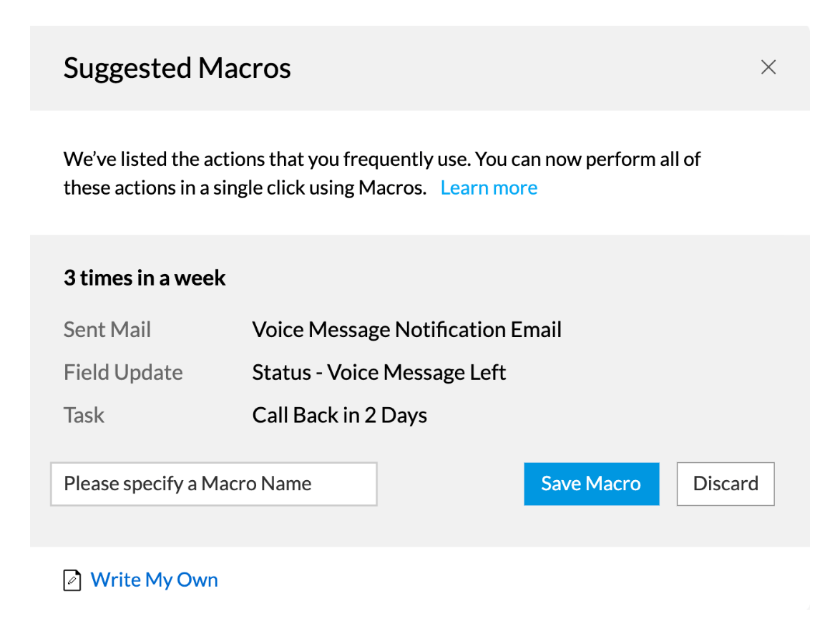Viewport: 840px width, 634px height.
Task: Open the Learn more link
Action: pos(489,188)
